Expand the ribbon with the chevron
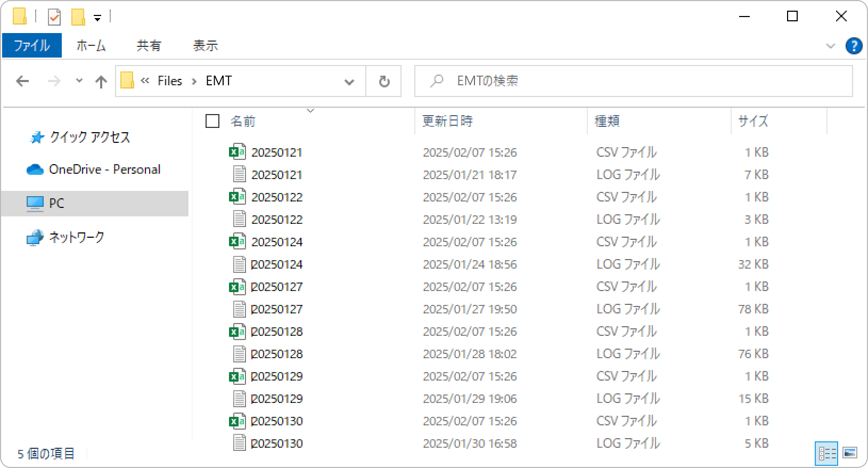 point(830,46)
